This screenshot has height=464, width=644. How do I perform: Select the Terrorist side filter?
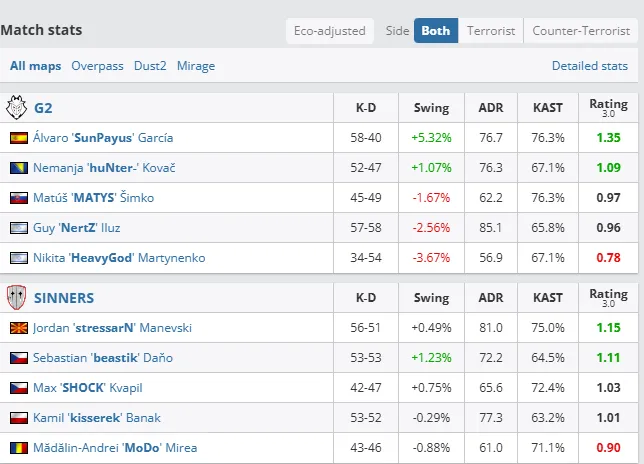point(491,31)
